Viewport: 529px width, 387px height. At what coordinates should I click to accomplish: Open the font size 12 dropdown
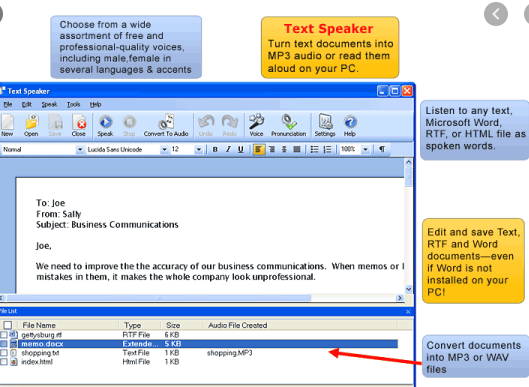[x=199, y=149]
